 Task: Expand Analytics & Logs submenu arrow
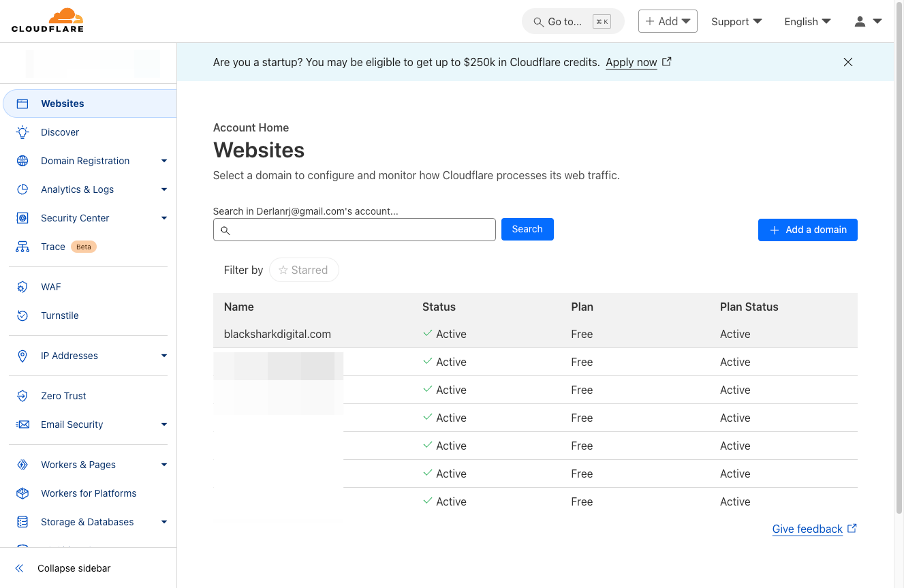coord(164,189)
